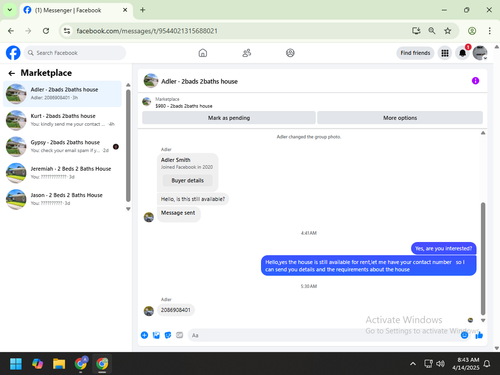Go to the Facebook Home icon

click(x=203, y=53)
